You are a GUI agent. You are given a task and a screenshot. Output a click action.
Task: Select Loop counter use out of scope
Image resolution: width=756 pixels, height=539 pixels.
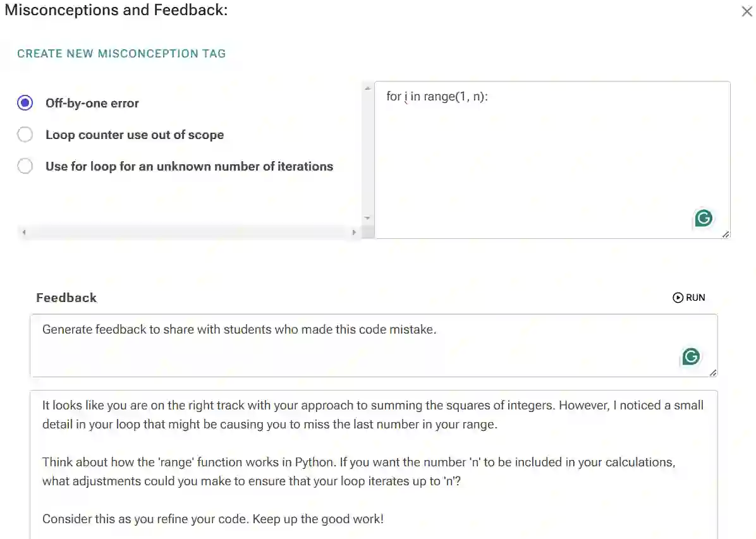point(25,135)
